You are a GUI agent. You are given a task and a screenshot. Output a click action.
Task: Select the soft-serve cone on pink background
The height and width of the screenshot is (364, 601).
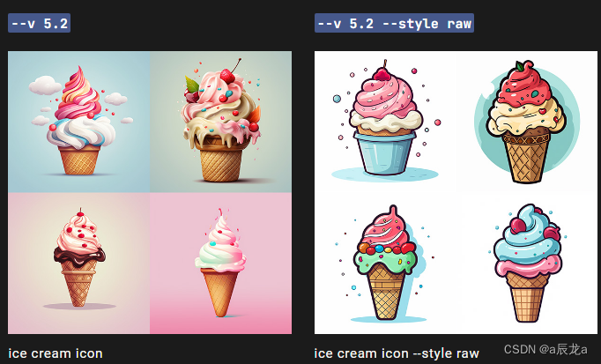(221, 264)
